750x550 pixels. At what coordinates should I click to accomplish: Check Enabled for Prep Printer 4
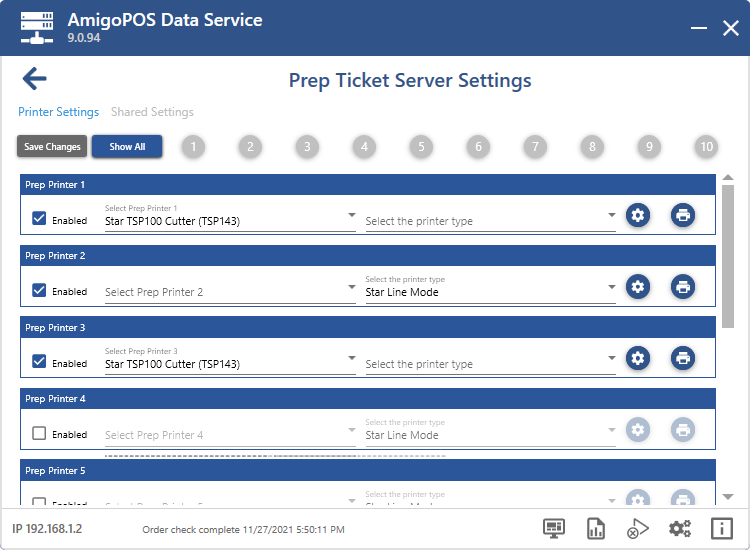pos(39,433)
